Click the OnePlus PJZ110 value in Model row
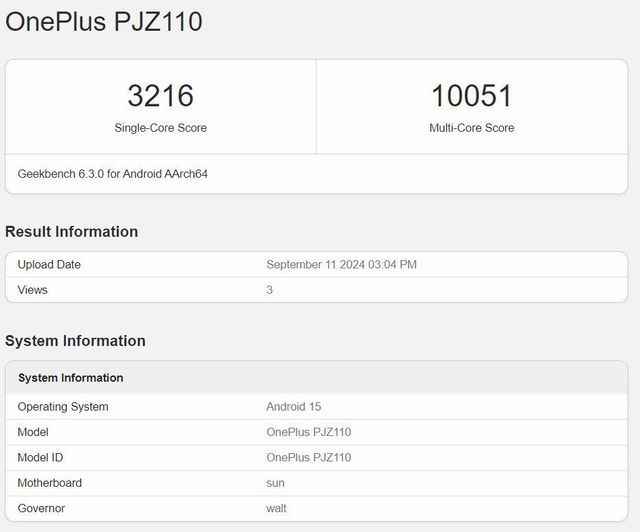 [308, 432]
